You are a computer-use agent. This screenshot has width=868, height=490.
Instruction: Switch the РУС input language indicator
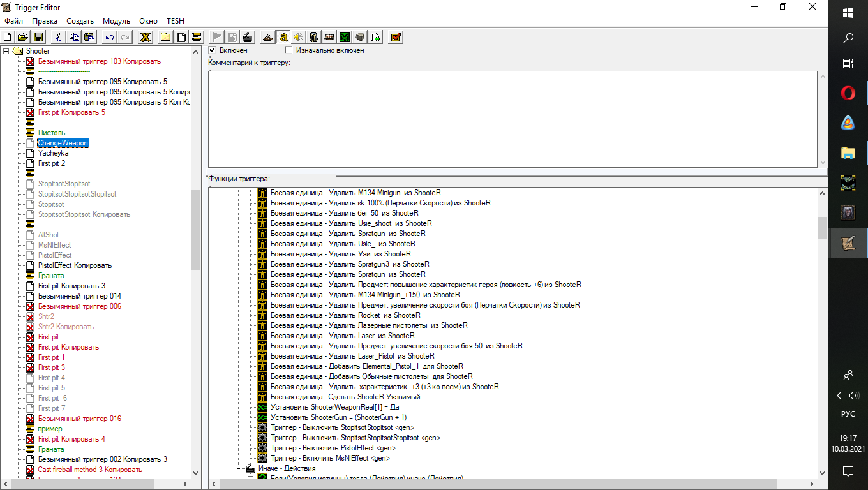click(x=848, y=413)
